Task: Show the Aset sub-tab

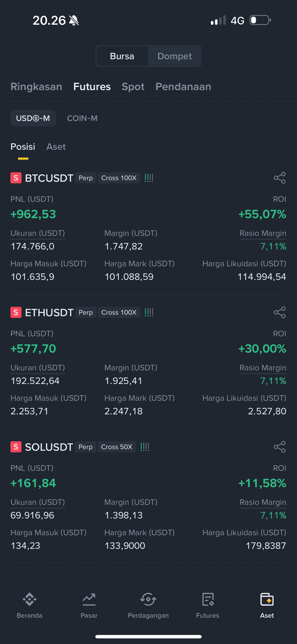Action: click(56, 147)
